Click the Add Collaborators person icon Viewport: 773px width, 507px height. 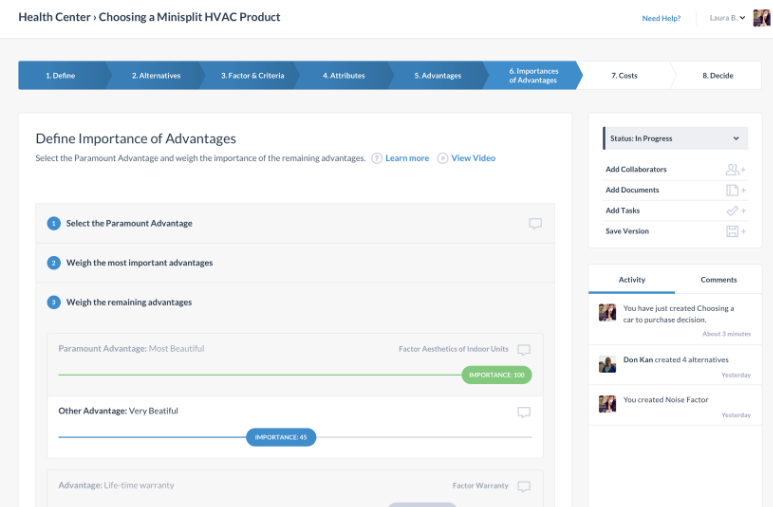(735, 170)
